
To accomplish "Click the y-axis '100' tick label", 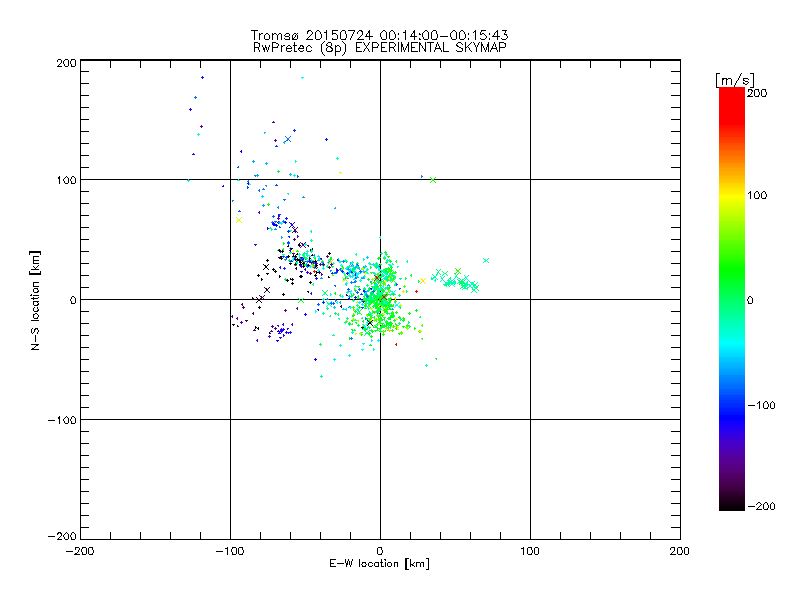I will 66,180.
